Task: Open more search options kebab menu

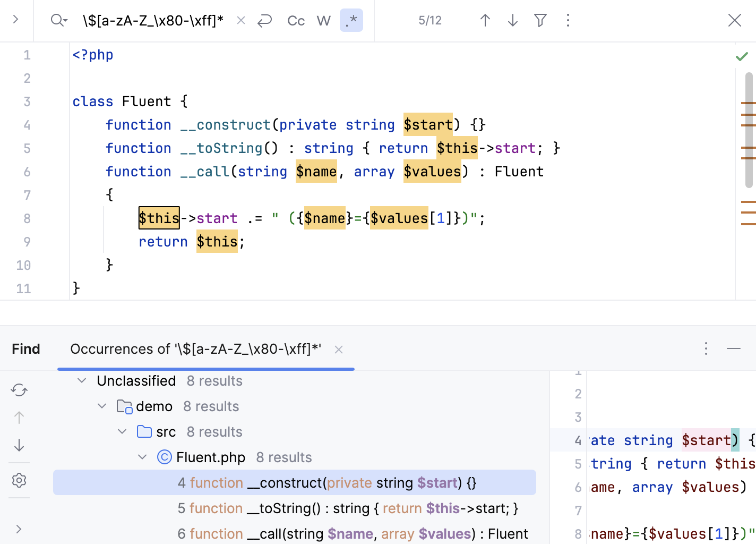Action: coord(568,20)
